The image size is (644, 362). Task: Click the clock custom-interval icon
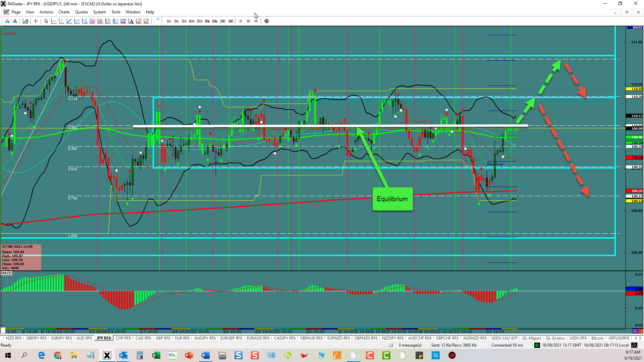click(x=267, y=21)
